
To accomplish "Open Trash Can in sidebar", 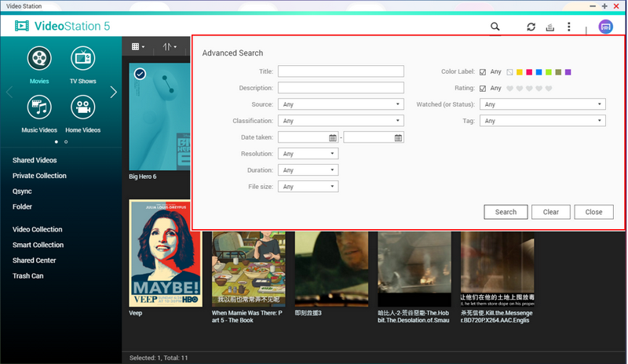I will point(27,276).
